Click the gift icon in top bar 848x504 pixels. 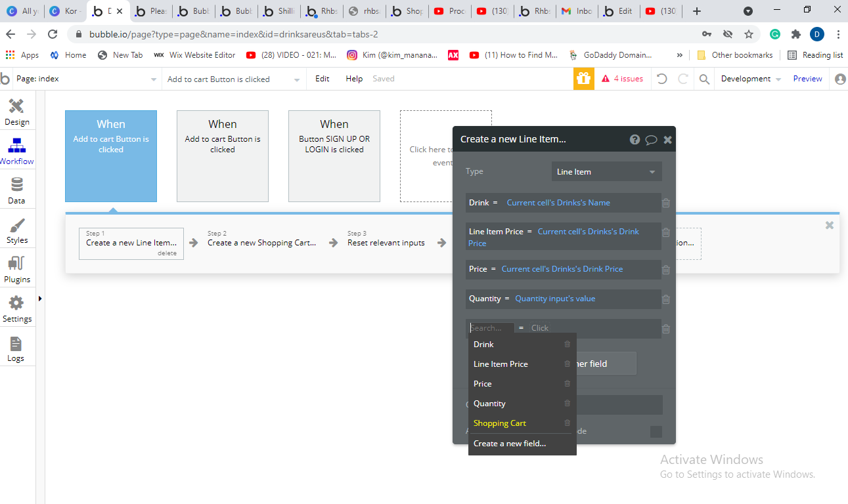(584, 79)
